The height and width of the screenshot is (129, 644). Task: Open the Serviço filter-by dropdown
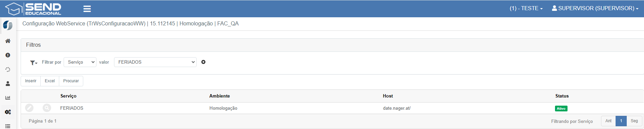coord(80,62)
